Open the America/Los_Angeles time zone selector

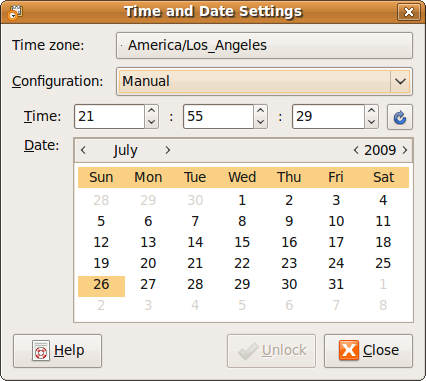264,45
